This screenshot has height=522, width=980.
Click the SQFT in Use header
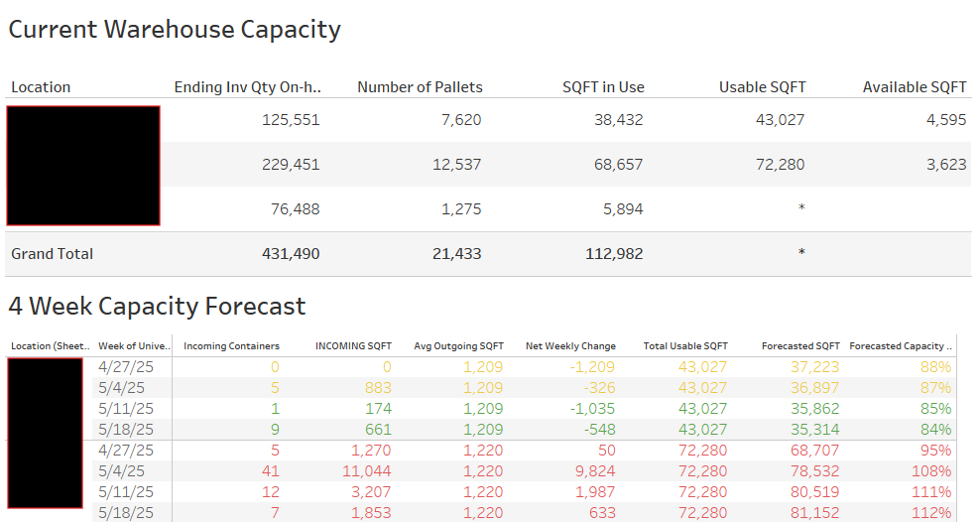coord(603,87)
